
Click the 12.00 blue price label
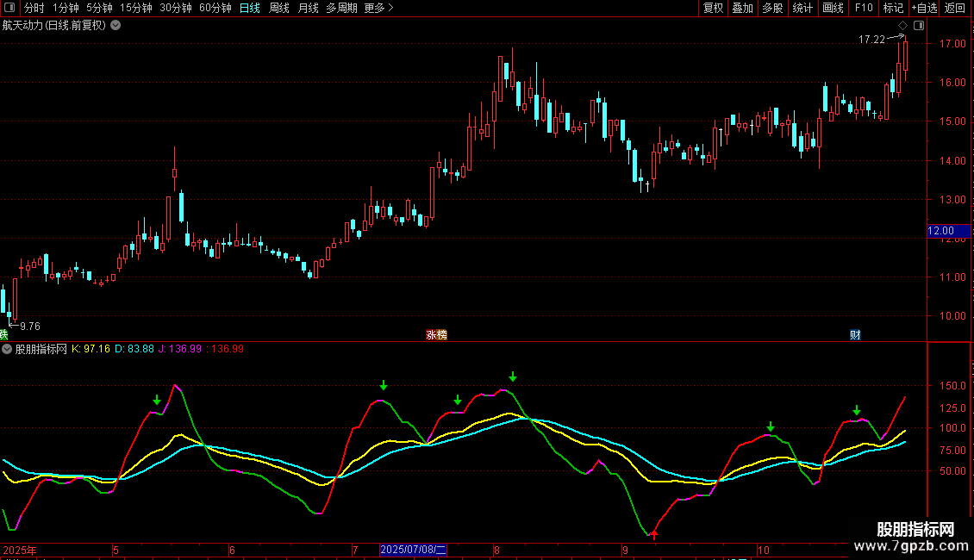coord(940,231)
